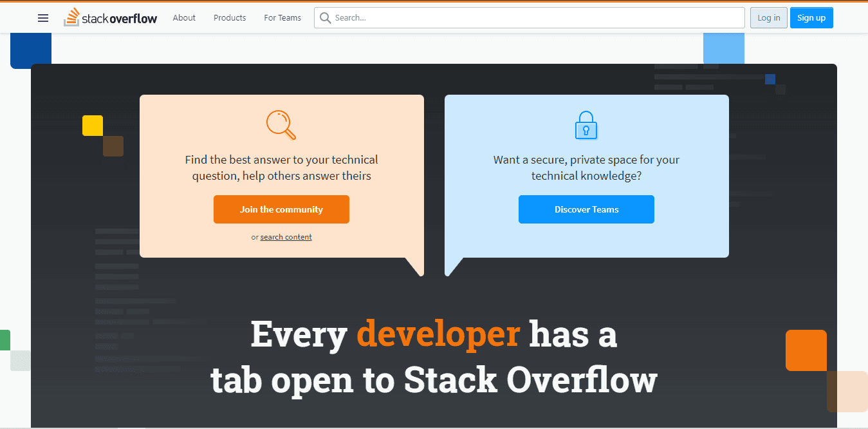This screenshot has width=868, height=429.
Task: Open the About page
Action: pos(184,18)
